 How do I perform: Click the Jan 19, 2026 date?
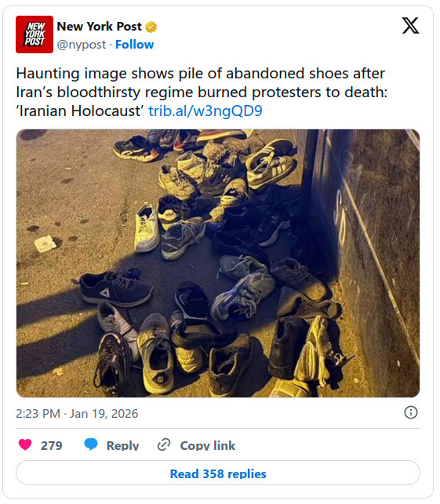[104, 414]
